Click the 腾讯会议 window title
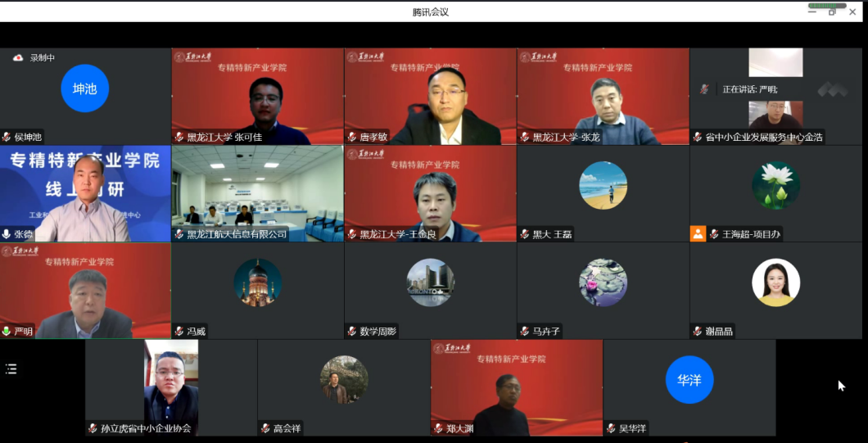Image resolution: width=868 pixels, height=443 pixels. coord(431,11)
